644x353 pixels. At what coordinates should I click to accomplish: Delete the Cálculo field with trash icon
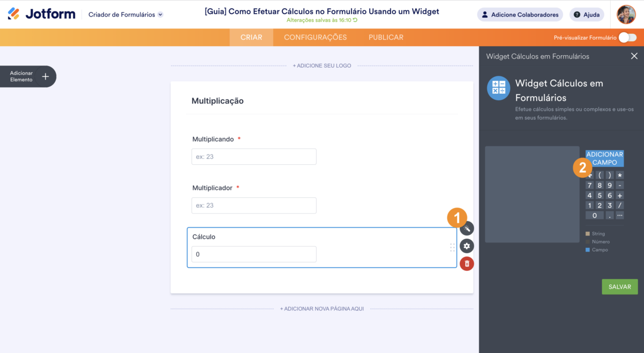point(467,263)
